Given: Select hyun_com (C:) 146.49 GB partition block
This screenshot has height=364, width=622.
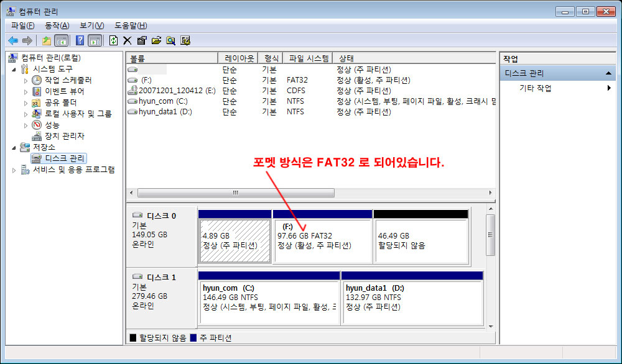Looking at the screenshot, I should point(269,303).
